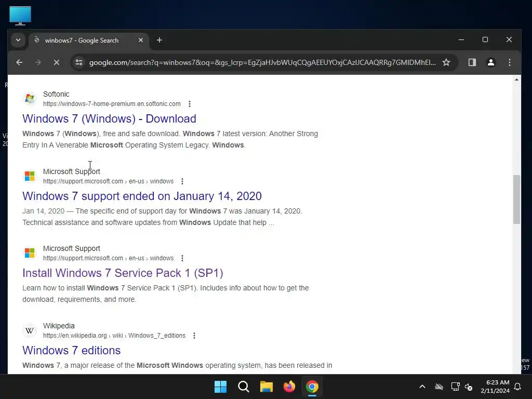The width and height of the screenshot is (532, 399).
Task: Click the desktop monitor icon at top left
Action: pyautogui.click(x=20, y=16)
